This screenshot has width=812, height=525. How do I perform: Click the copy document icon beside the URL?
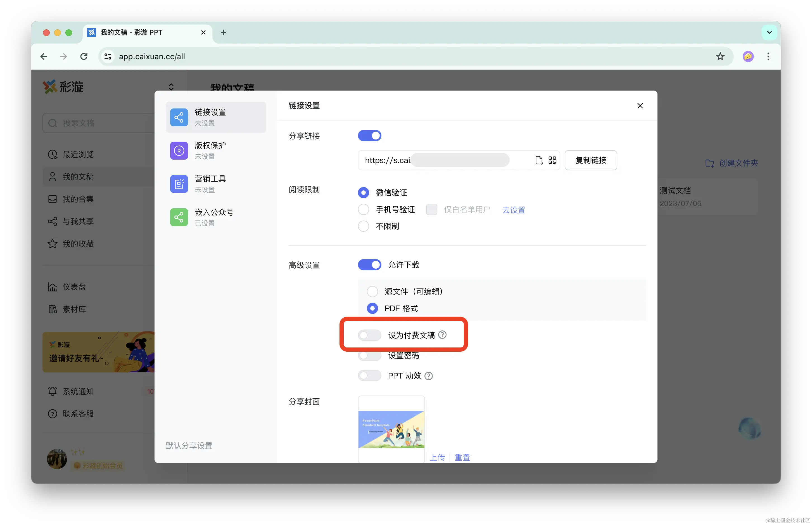click(x=539, y=160)
